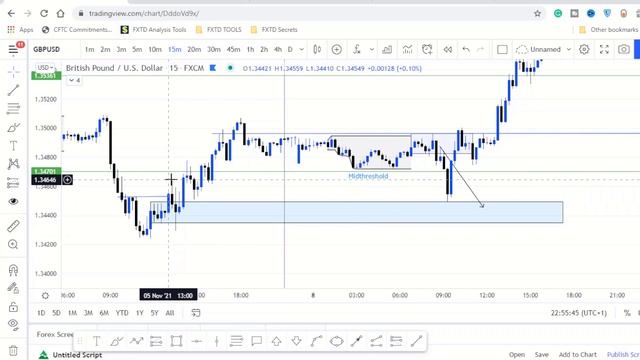Open the prediction and measurement tools

click(x=13, y=183)
